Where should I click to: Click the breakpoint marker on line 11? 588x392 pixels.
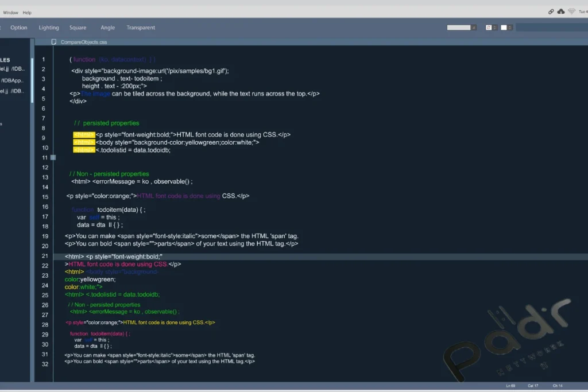pyautogui.click(x=53, y=157)
